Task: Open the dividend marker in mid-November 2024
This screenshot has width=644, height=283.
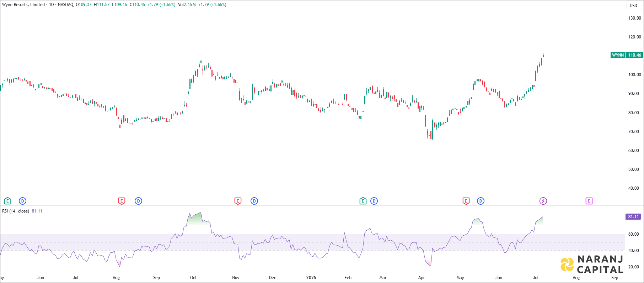Action: click(254, 201)
